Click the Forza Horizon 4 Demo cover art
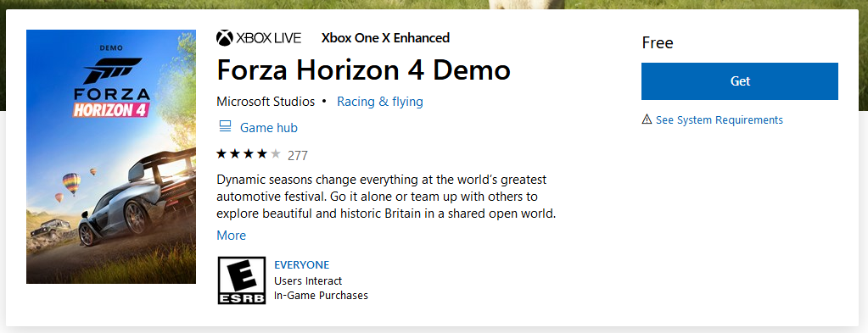Screen dimensions: 868x333 tap(111, 157)
